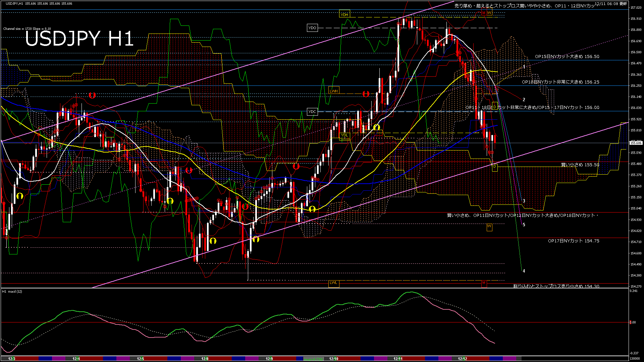Click the 155.686 current price tag
644x362 pixels.
point(636,143)
